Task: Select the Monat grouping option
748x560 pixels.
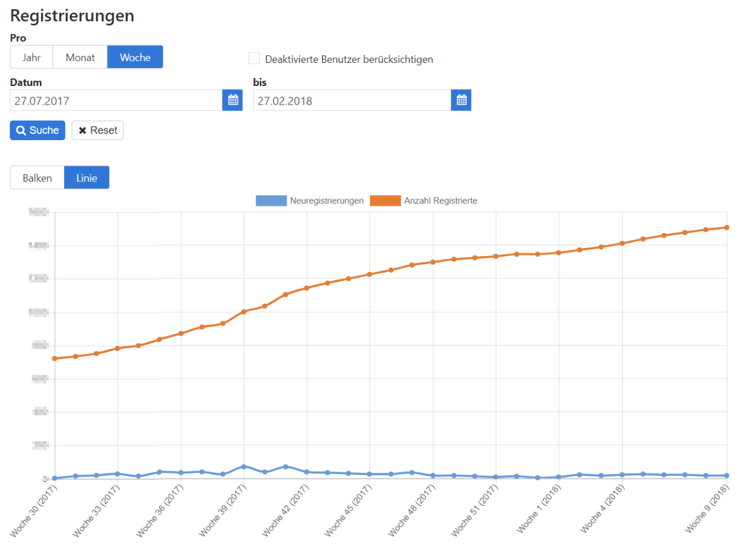Action: click(80, 57)
